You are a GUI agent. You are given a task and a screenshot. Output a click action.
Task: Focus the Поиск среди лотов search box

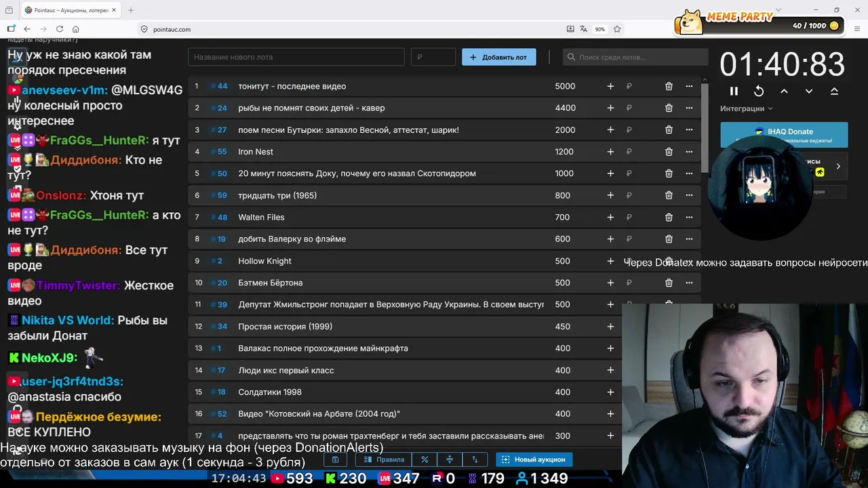point(635,57)
